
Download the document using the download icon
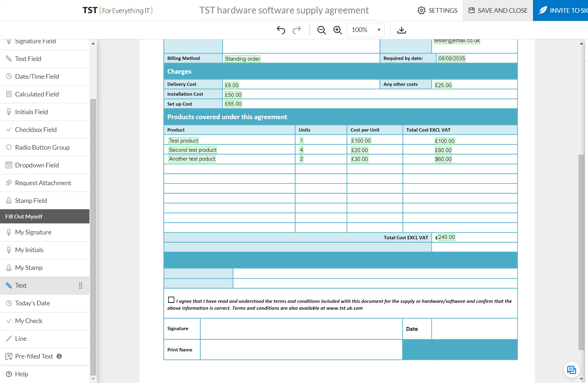(402, 30)
